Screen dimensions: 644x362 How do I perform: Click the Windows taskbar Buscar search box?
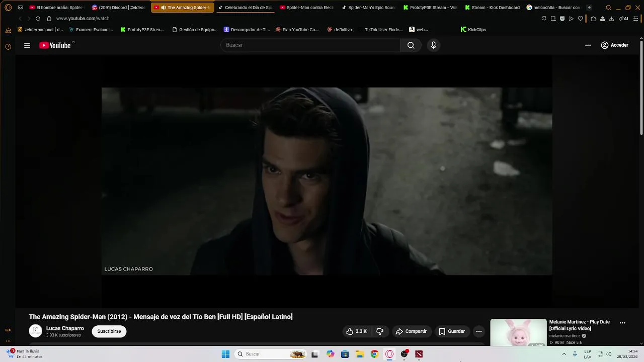click(x=270, y=354)
